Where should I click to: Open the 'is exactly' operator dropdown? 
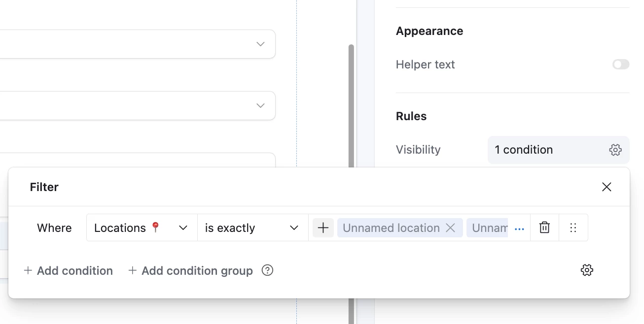252,227
